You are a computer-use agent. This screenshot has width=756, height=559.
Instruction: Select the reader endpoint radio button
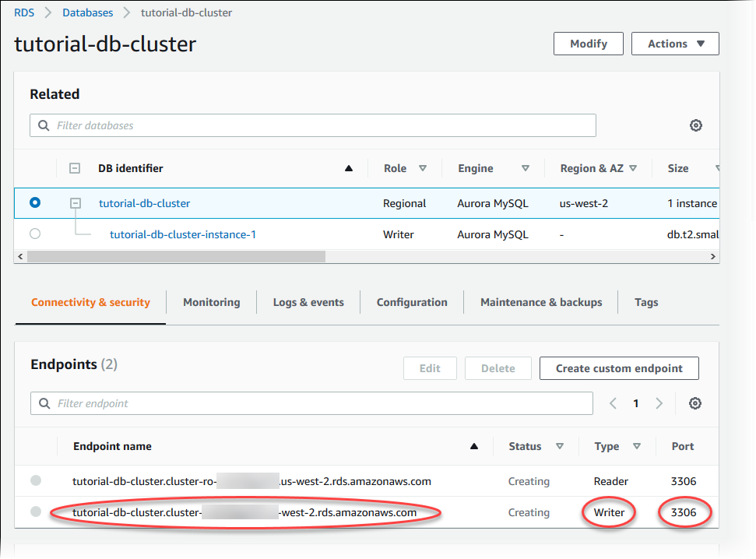36,481
